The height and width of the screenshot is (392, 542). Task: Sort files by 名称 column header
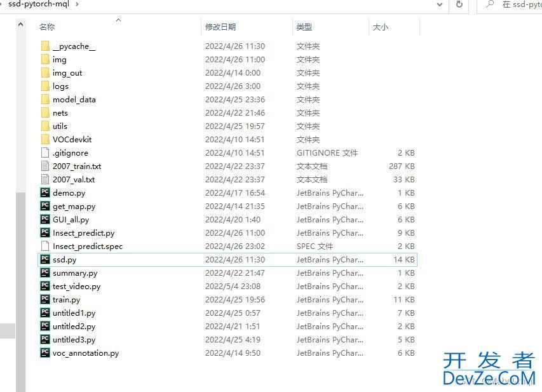47,27
